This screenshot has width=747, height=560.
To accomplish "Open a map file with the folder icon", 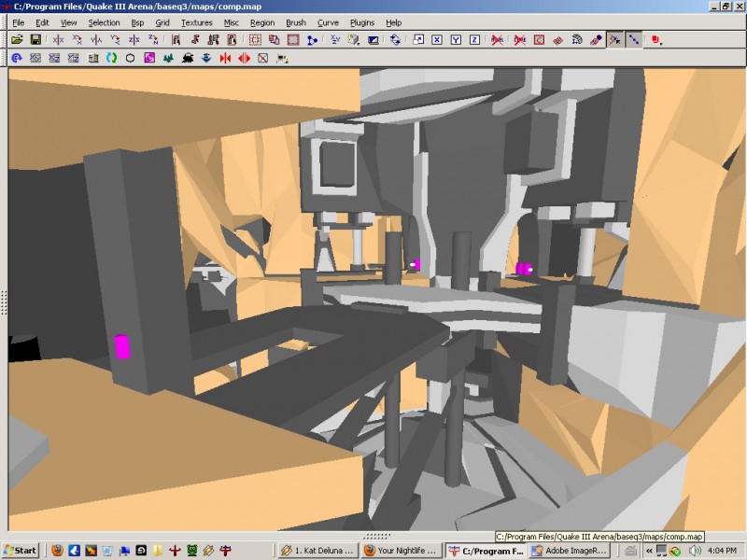I will point(17,40).
